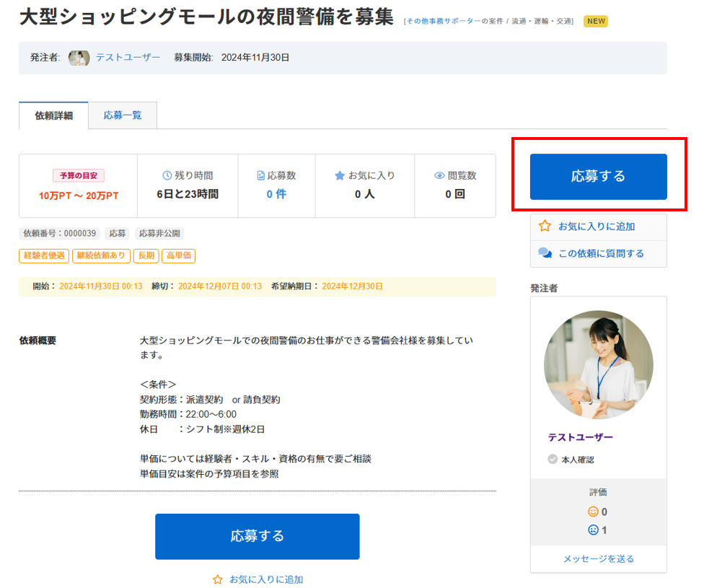
Task: Click the blue star icon beside お気に入り stat
Action: click(340, 175)
